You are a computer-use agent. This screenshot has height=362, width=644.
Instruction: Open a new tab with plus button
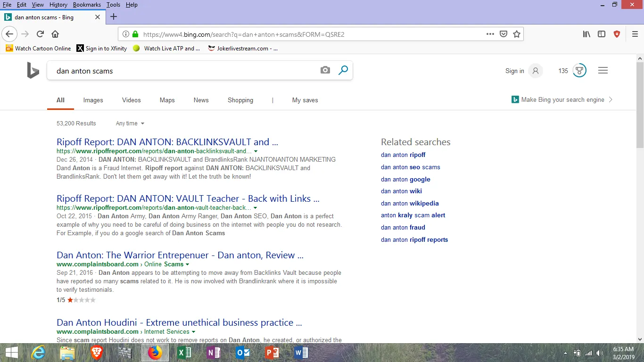tap(114, 17)
